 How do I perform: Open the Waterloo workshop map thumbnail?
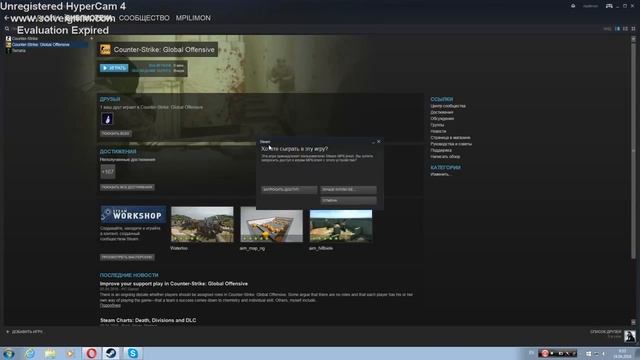(202, 224)
